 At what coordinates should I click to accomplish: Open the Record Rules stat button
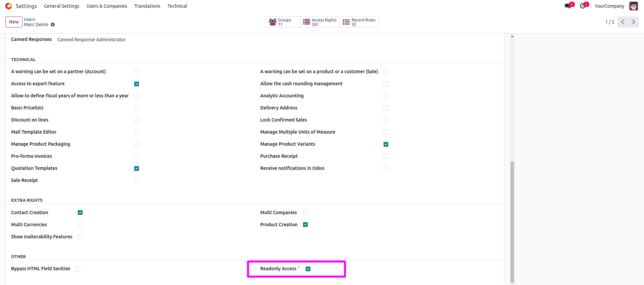[x=359, y=22]
